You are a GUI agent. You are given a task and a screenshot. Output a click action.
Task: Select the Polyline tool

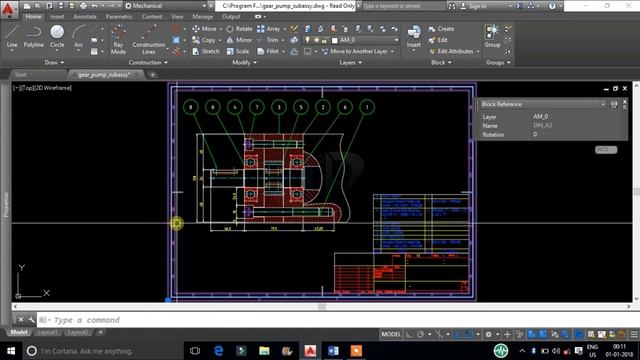point(33,37)
